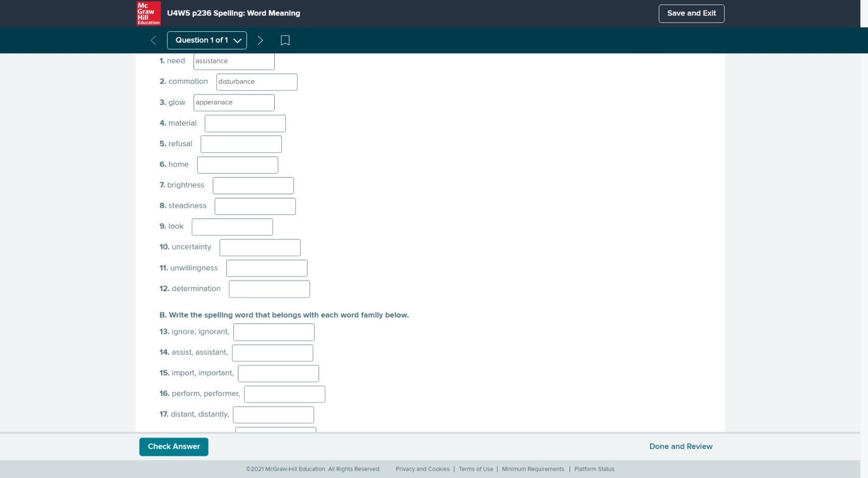Go to the previous question arrow
The width and height of the screenshot is (868, 478).
coord(153,40)
